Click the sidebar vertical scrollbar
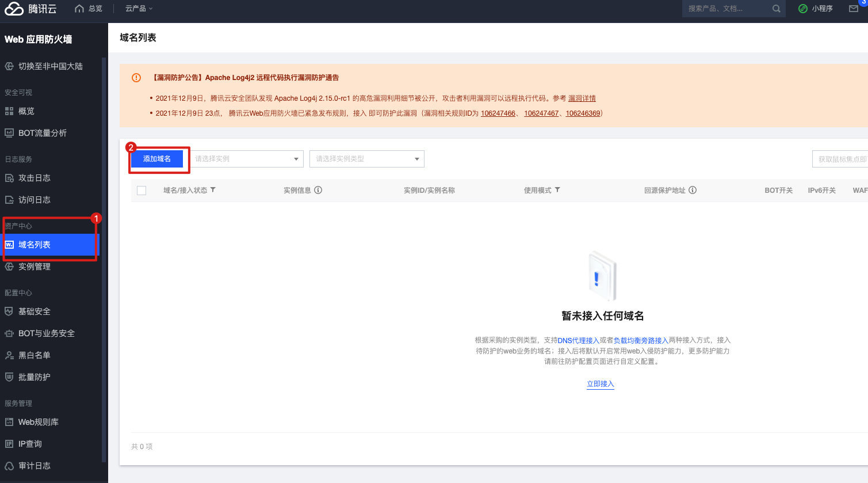 (x=104, y=259)
